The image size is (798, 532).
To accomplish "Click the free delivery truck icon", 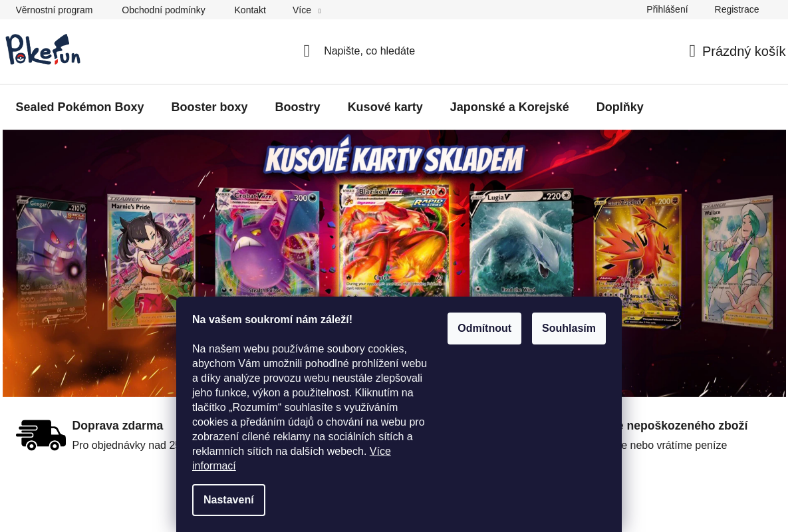I will [x=41, y=435].
